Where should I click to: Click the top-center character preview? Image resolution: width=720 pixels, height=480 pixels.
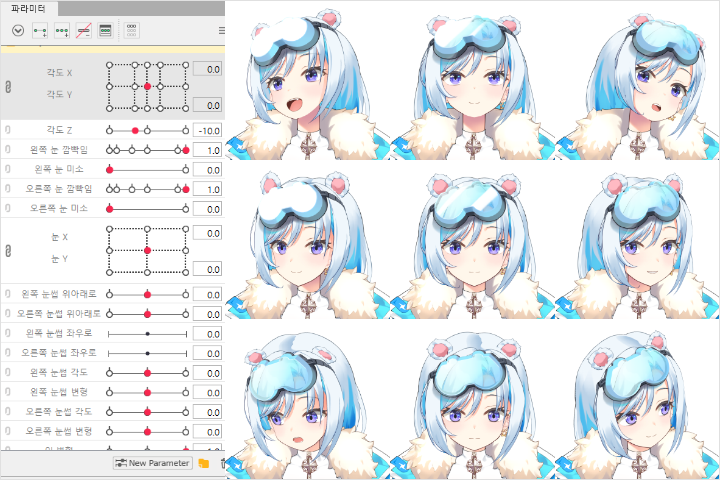[473, 87]
